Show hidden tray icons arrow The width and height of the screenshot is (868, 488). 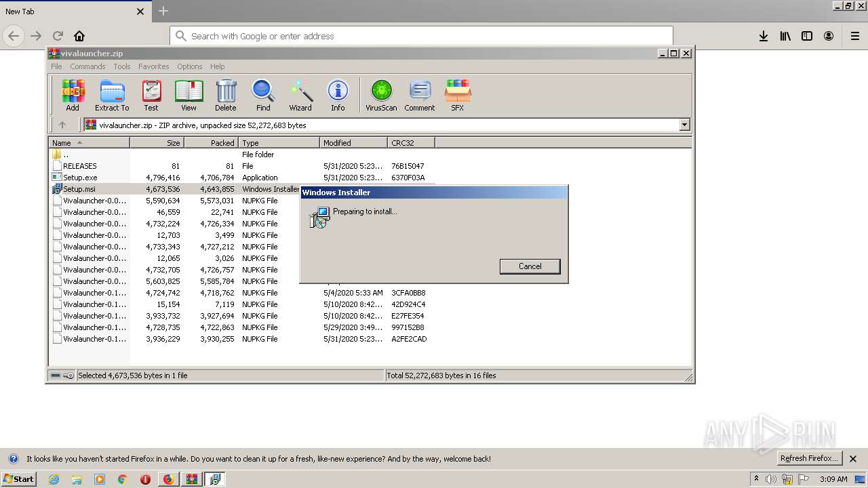756,479
